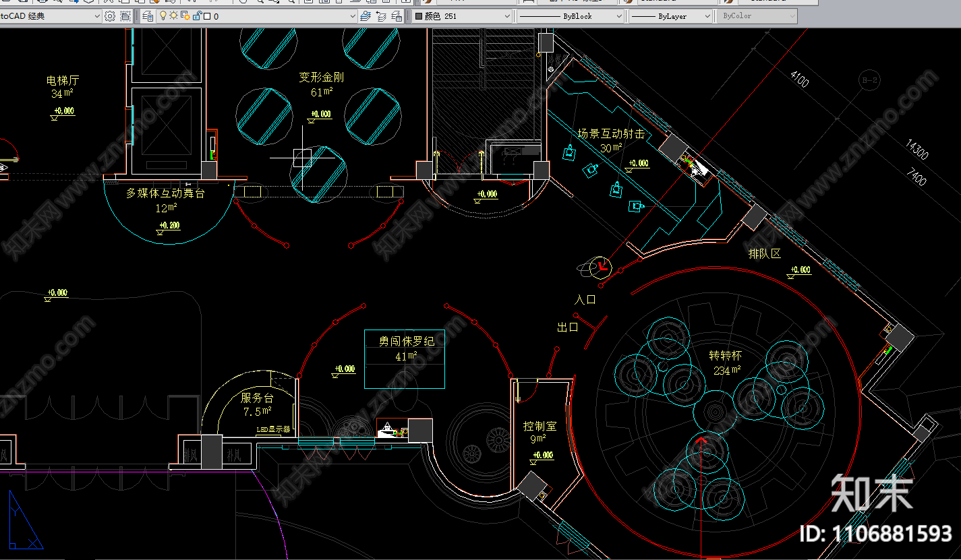
Task: Select the 控制室 label text
Action: (x=540, y=427)
